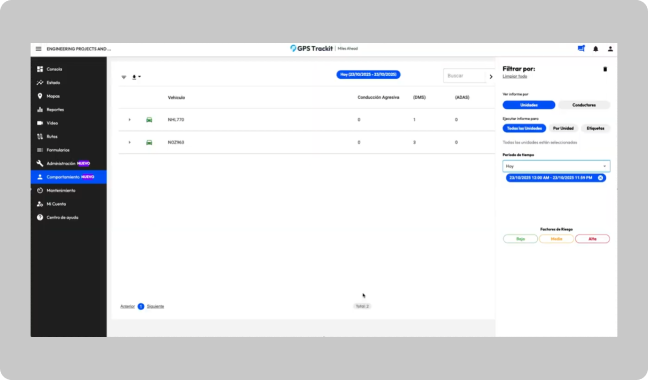Click the Reportes chart sidebar icon
Screen dimensions: 648x380
coord(40,109)
